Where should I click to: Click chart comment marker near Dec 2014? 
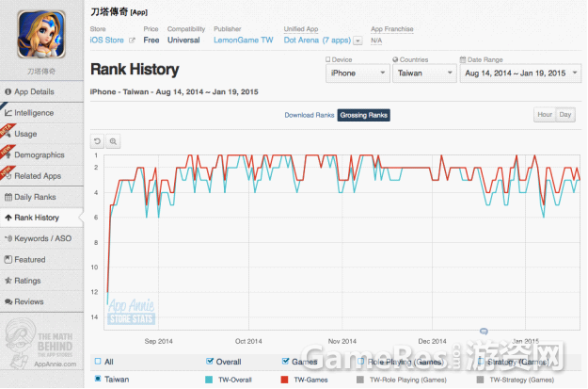484,332
